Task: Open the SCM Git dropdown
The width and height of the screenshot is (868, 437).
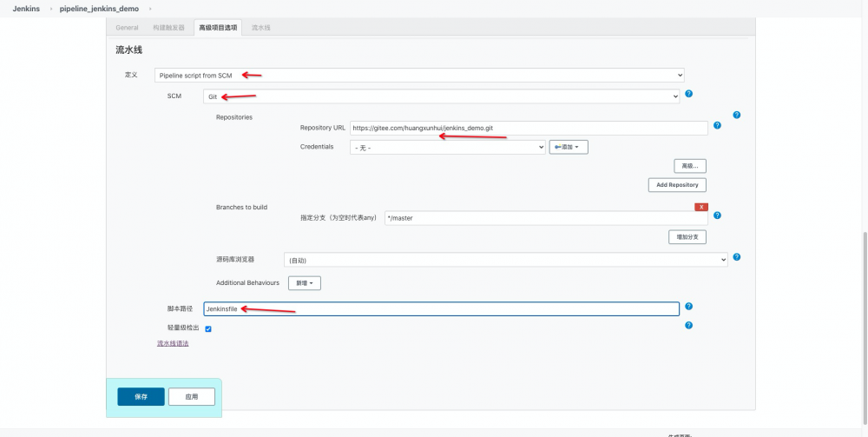Action: coord(441,96)
